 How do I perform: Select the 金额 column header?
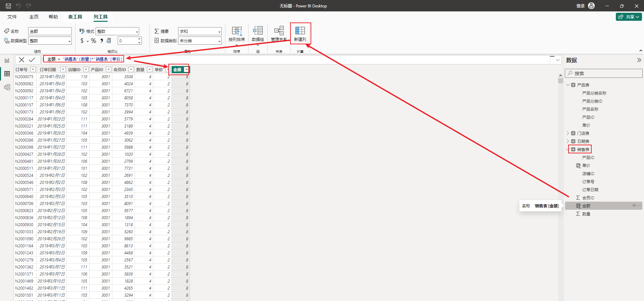pyautogui.click(x=177, y=69)
